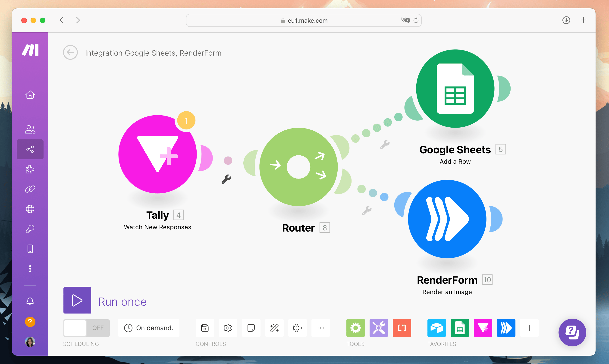Open filter wrench between Tally and Router
Screen dimensions: 609x364
click(226, 179)
